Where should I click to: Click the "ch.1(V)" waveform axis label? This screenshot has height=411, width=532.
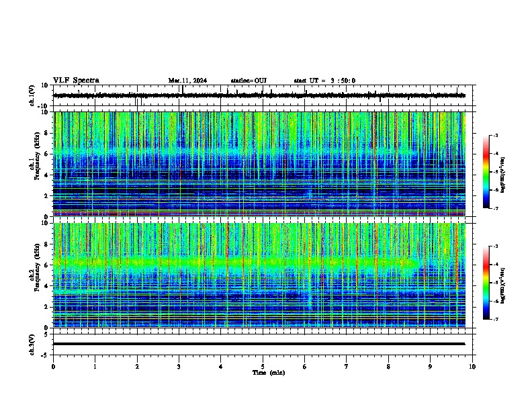click(32, 95)
